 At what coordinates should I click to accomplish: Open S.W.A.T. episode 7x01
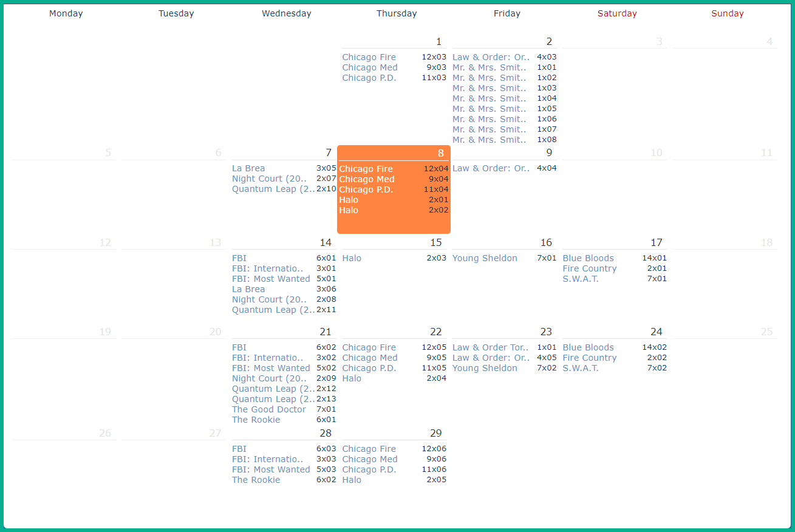[x=581, y=279]
